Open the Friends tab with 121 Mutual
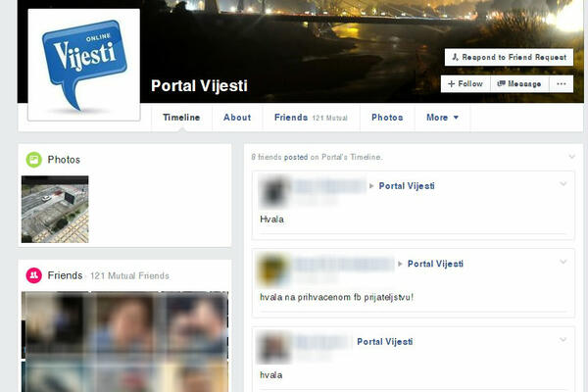The width and height of the screenshot is (588, 392). pyautogui.click(x=312, y=118)
